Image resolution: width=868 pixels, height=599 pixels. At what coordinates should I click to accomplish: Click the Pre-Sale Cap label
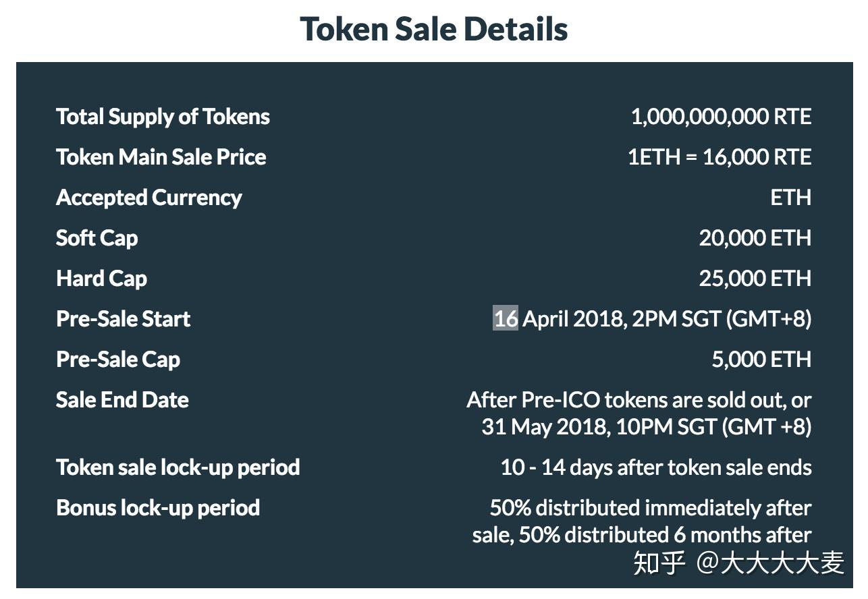(117, 360)
